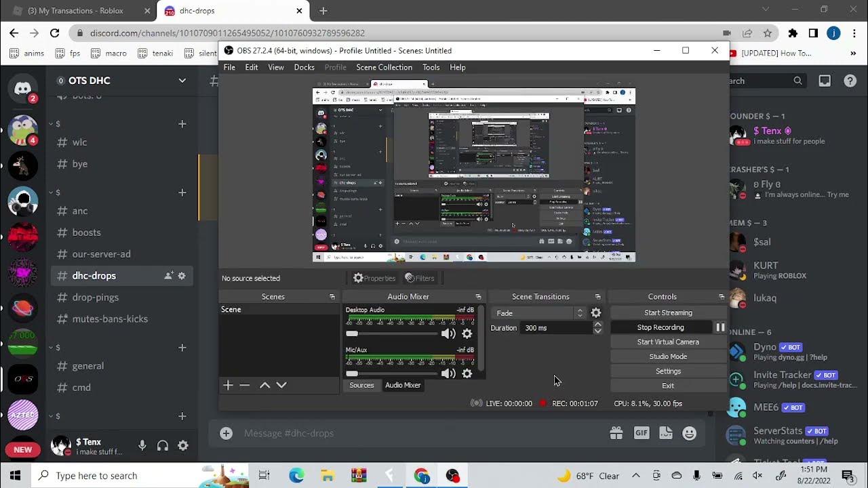The height and width of the screenshot is (488, 868).
Task: Increase the transition duration with the up arrow
Action: pyautogui.click(x=597, y=325)
